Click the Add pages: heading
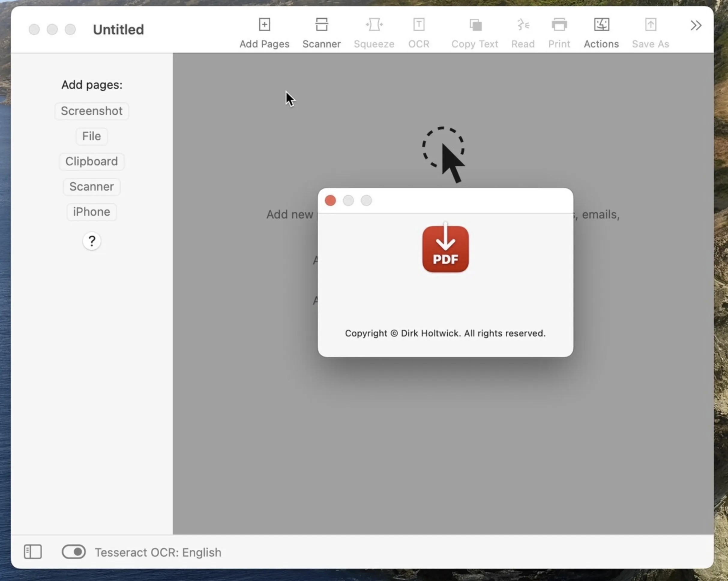The image size is (728, 581). click(92, 85)
